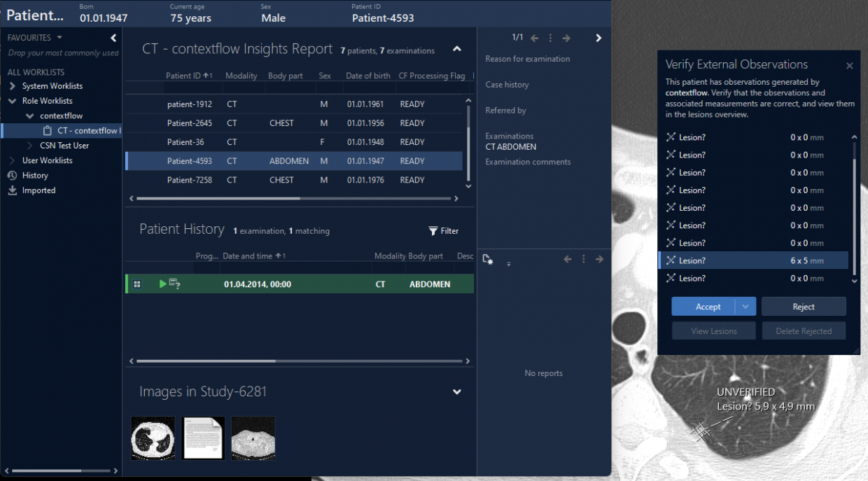The width and height of the screenshot is (868, 481).
Task: Open the Accept button dropdown arrow
Action: click(746, 307)
